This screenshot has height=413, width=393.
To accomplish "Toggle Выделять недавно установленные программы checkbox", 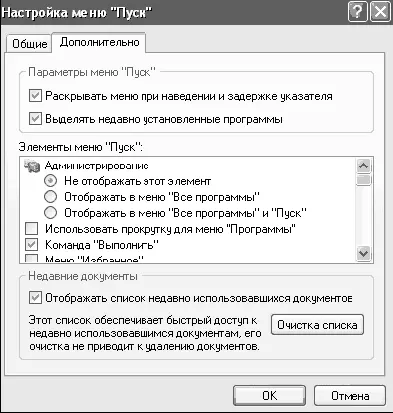I will coord(35,119).
